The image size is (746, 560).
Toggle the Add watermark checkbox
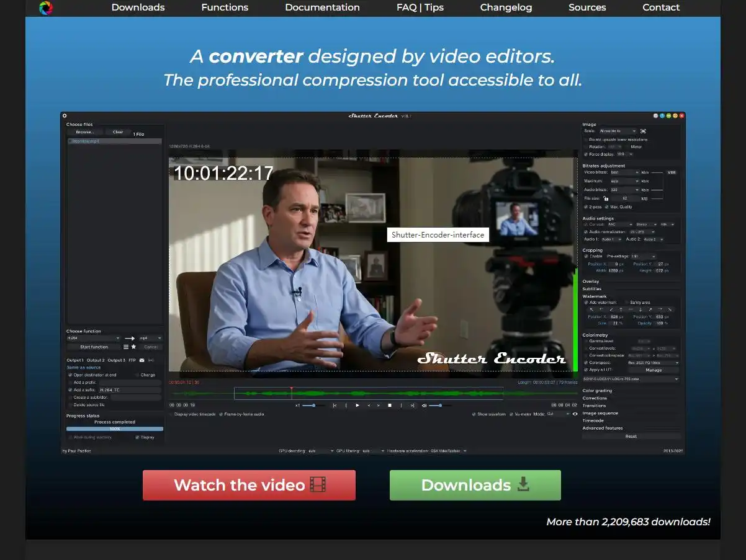click(586, 302)
